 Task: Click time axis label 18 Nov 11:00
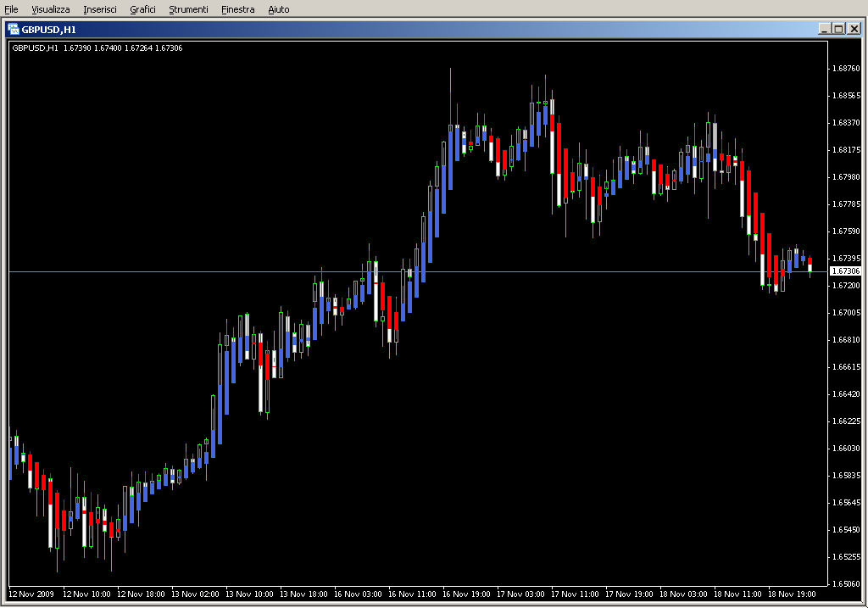737,594
